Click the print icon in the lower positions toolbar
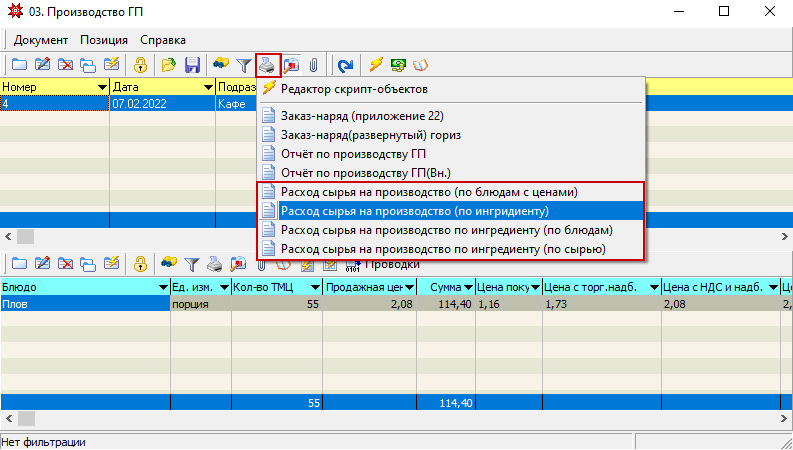 pyautogui.click(x=215, y=264)
